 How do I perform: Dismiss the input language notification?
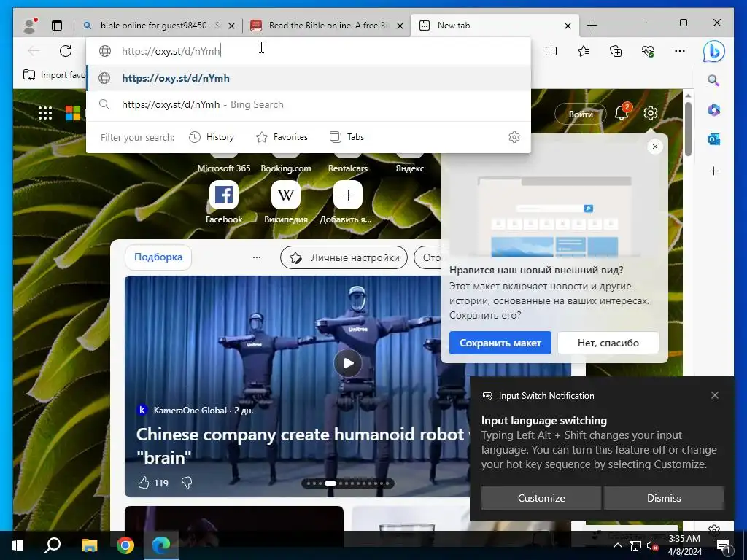(664, 498)
